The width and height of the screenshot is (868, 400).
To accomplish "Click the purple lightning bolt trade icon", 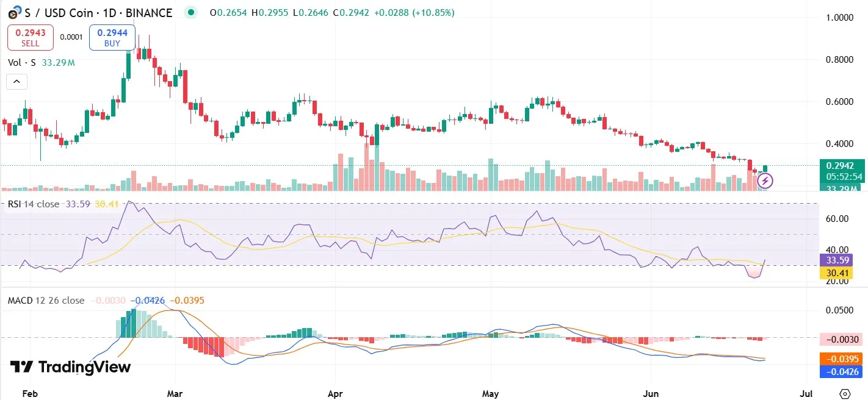I will click(765, 180).
